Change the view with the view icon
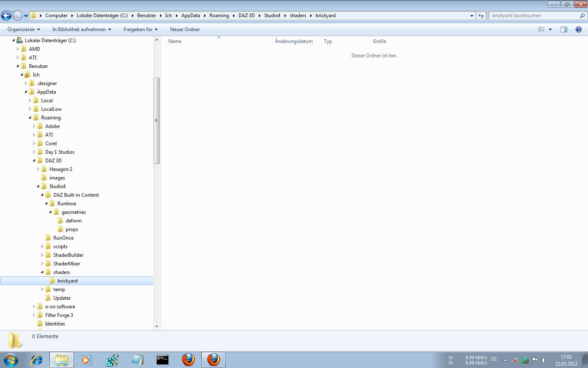Image resolution: width=588 pixels, height=368 pixels. 541,29
